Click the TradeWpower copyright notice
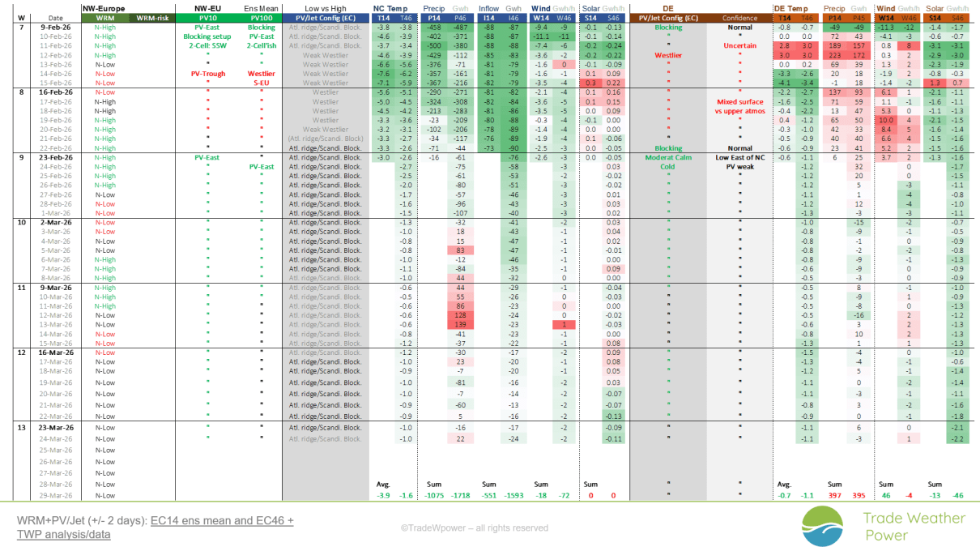Viewport: 980px width, 551px height. pos(474,528)
